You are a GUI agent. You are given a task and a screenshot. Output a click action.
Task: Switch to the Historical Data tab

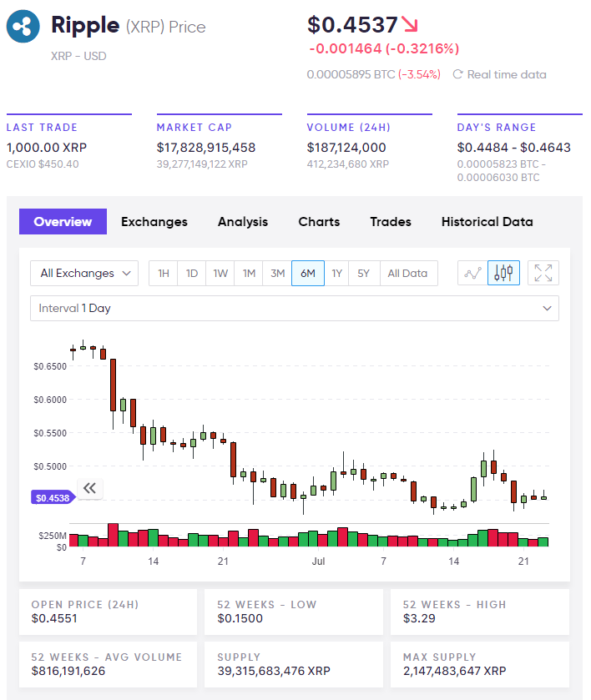[x=487, y=221]
